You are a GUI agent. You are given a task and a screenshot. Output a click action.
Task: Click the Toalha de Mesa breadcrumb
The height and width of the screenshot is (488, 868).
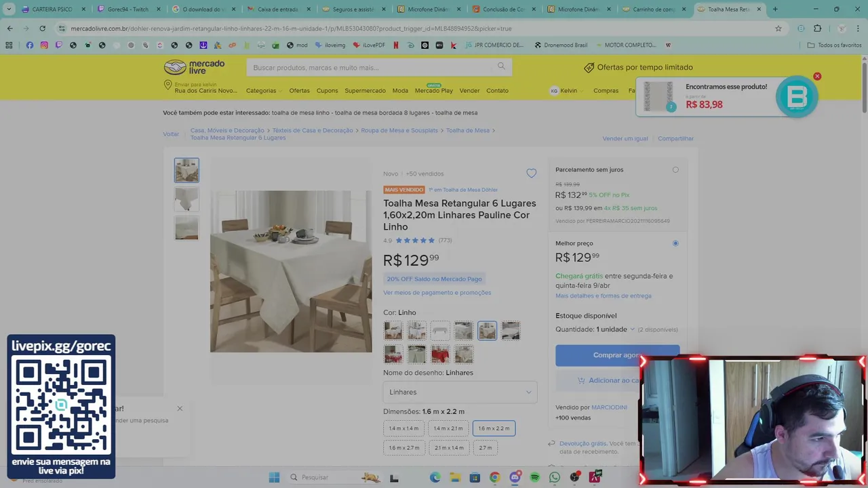click(x=468, y=130)
